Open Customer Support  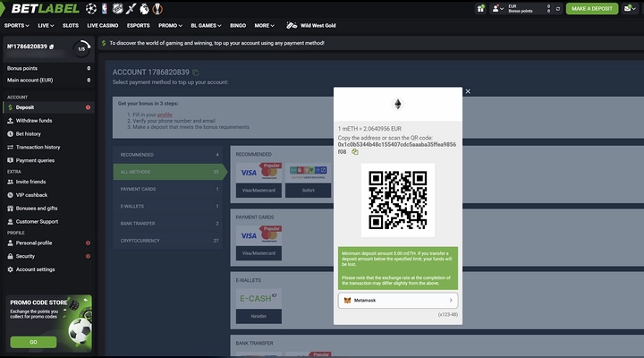point(48,222)
